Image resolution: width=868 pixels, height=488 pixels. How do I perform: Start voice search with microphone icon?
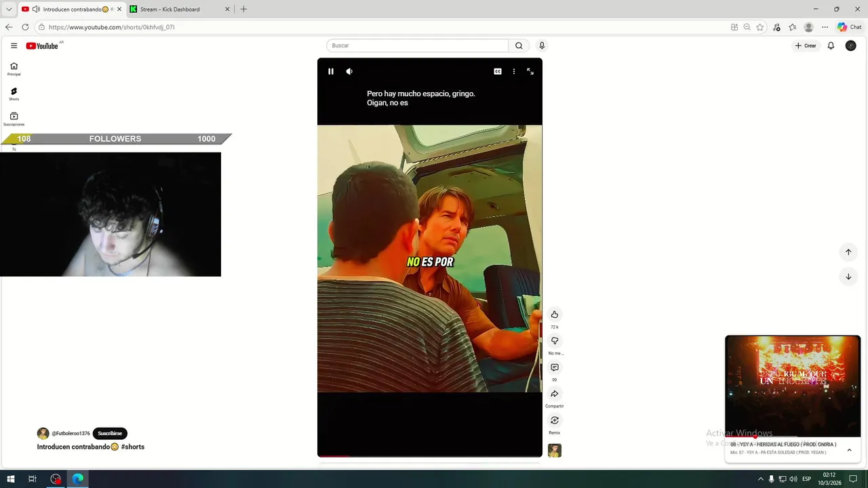tap(541, 45)
